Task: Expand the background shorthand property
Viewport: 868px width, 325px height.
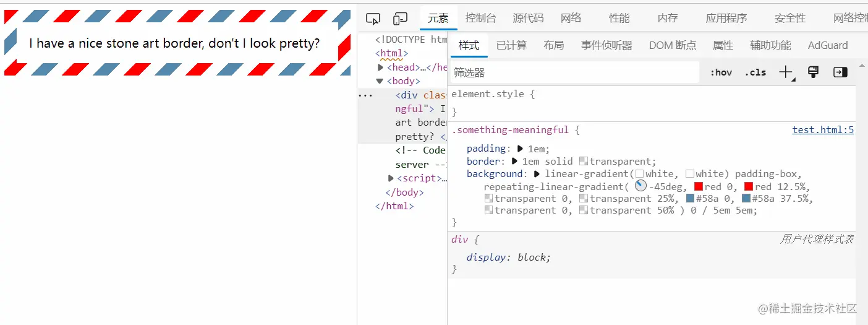Action: tap(537, 174)
